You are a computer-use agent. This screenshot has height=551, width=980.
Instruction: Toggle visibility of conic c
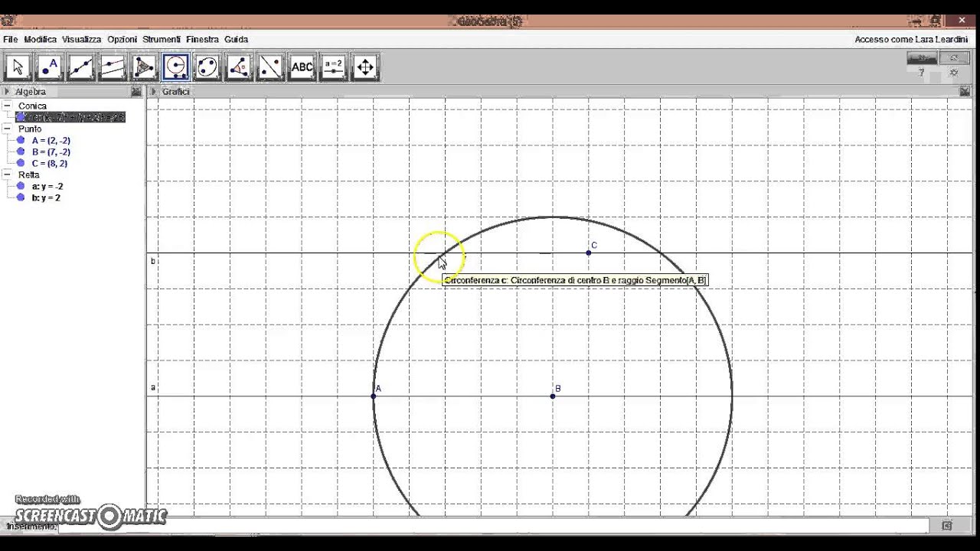click(21, 117)
